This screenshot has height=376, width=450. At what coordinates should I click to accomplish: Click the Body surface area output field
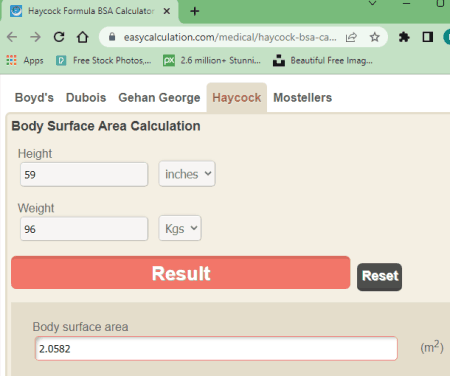216,349
